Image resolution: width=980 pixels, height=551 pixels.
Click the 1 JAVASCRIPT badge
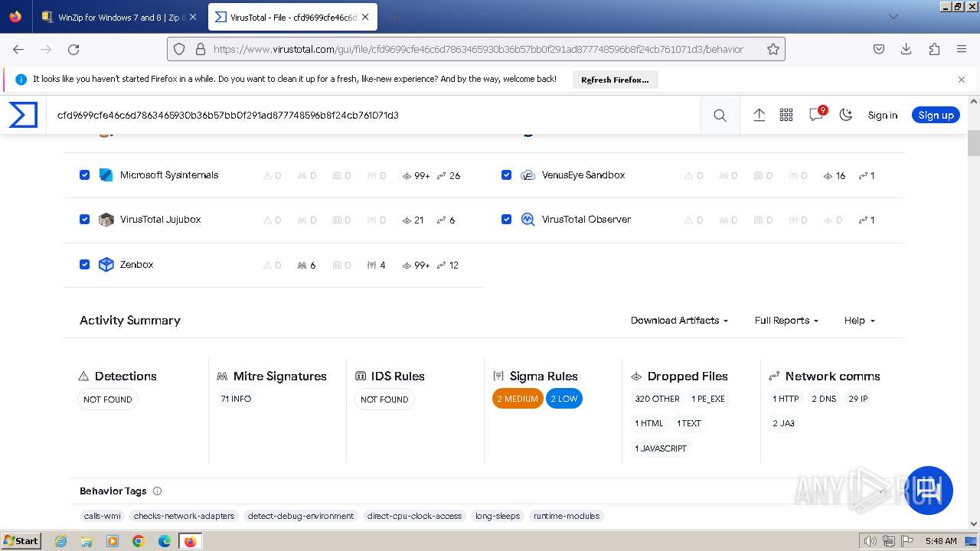(x=661, y=448)
